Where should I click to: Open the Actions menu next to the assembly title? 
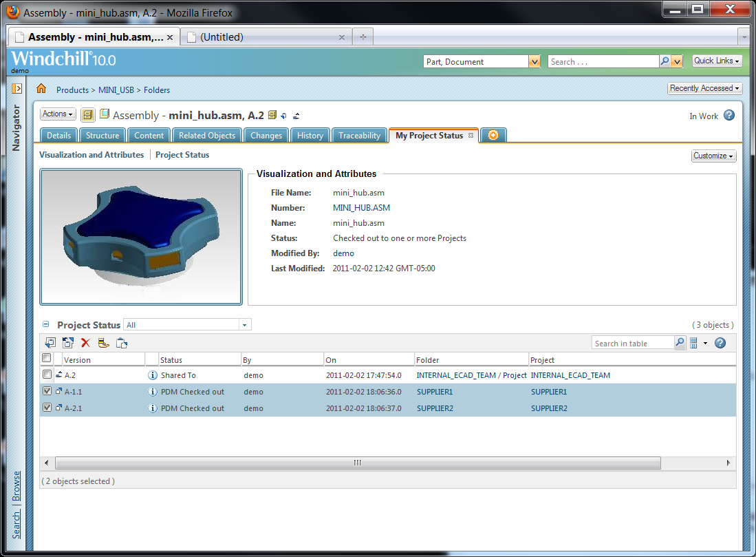tap(58, 114)
